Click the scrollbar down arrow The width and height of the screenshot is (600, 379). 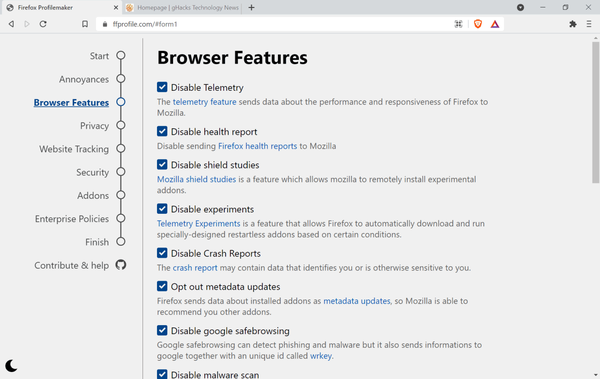pos(596,375)
